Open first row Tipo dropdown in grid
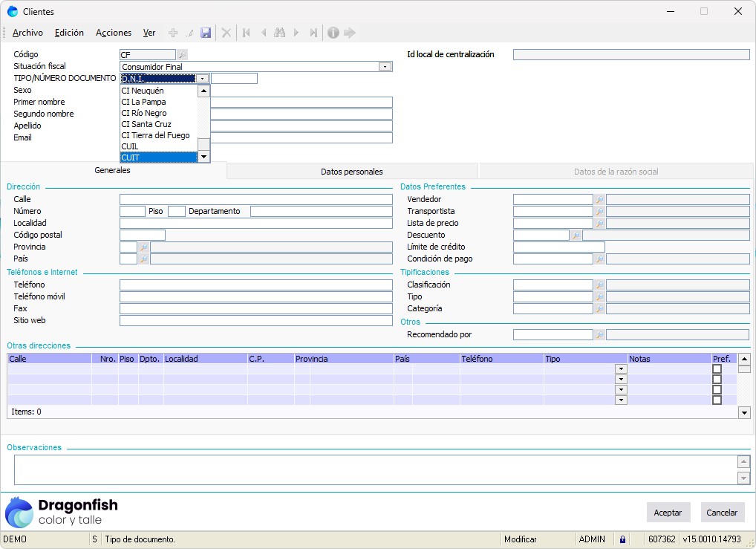This screenshot has height=549, width=756. click(x=621, y=369)
